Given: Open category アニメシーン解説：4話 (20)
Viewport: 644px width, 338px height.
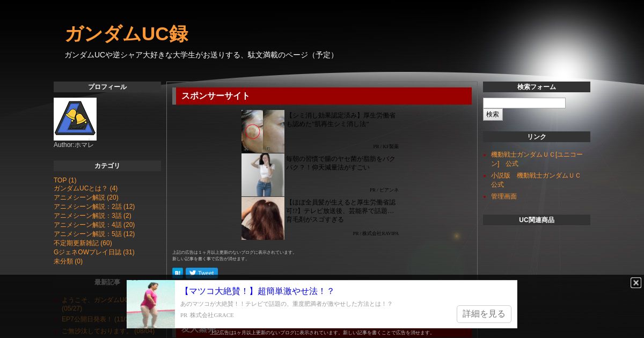Looking at the screenshot, I should coord(94,225).
